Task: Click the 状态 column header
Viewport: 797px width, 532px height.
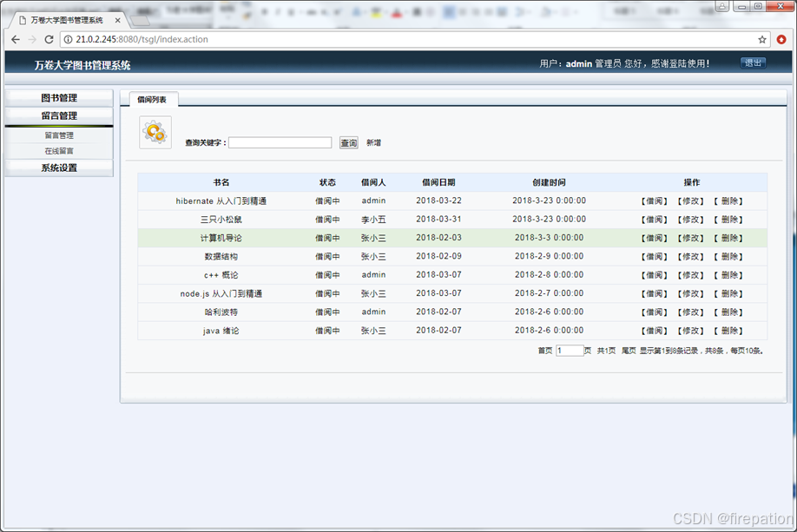Action: (327, 182)
